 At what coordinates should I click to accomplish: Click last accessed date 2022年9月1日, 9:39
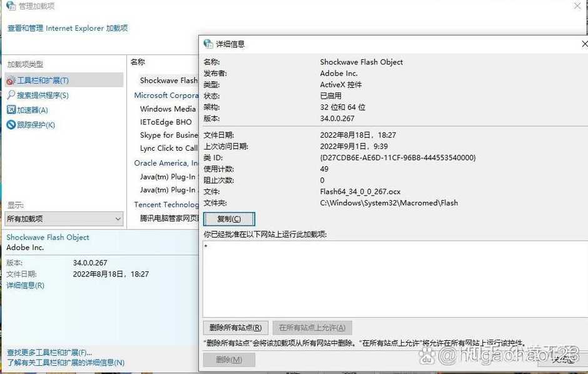[353, 146]
